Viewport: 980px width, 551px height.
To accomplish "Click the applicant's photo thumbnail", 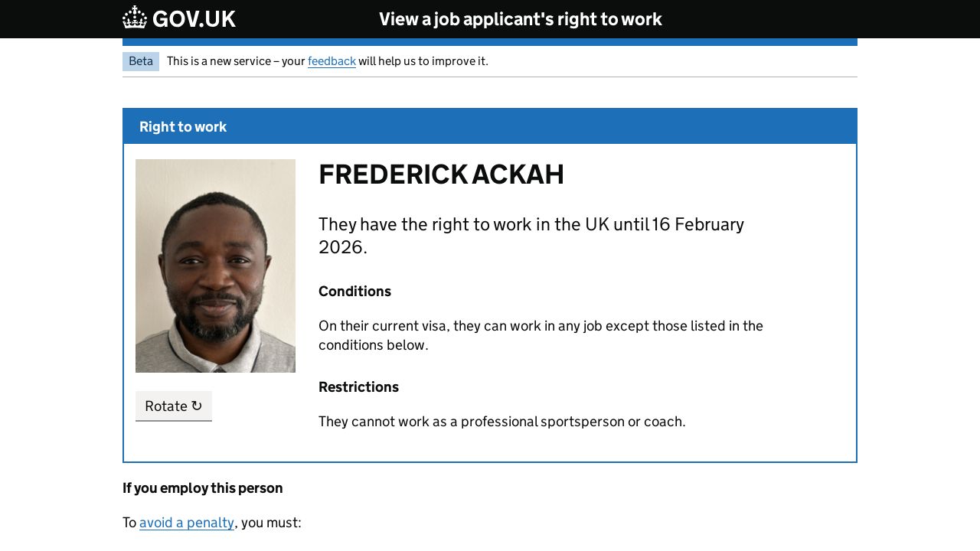I will tap(215, 266).
